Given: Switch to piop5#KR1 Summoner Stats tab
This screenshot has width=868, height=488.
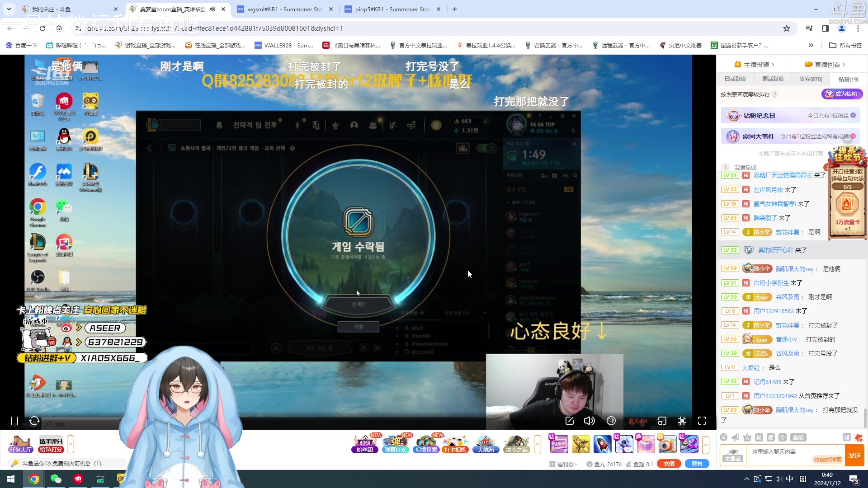Looking at the screenshot, I should (x=392, y=9).
